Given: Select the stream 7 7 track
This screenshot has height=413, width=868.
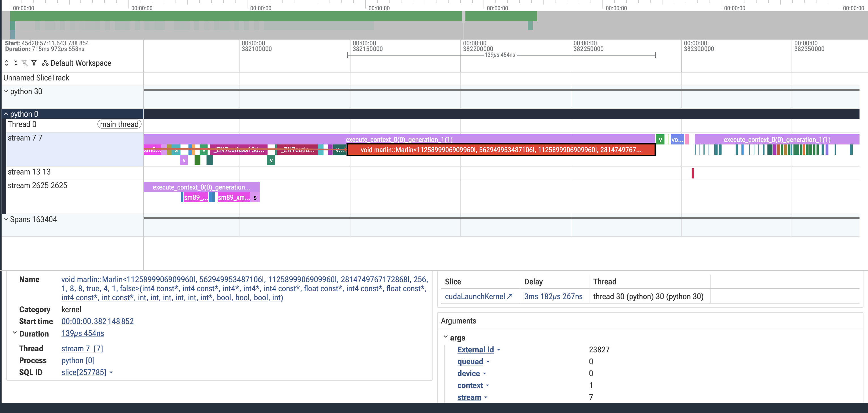Looking at the screenshot, I should point(72,149).
